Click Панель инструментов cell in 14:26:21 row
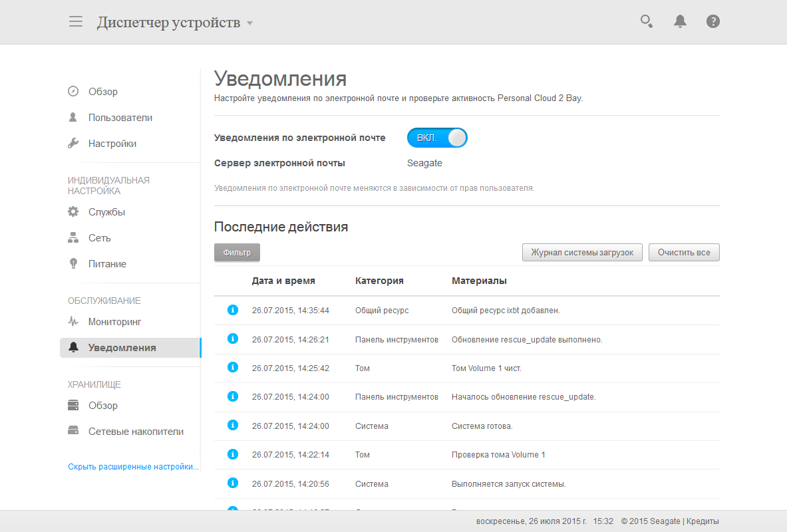 click(x=396, y=340)
